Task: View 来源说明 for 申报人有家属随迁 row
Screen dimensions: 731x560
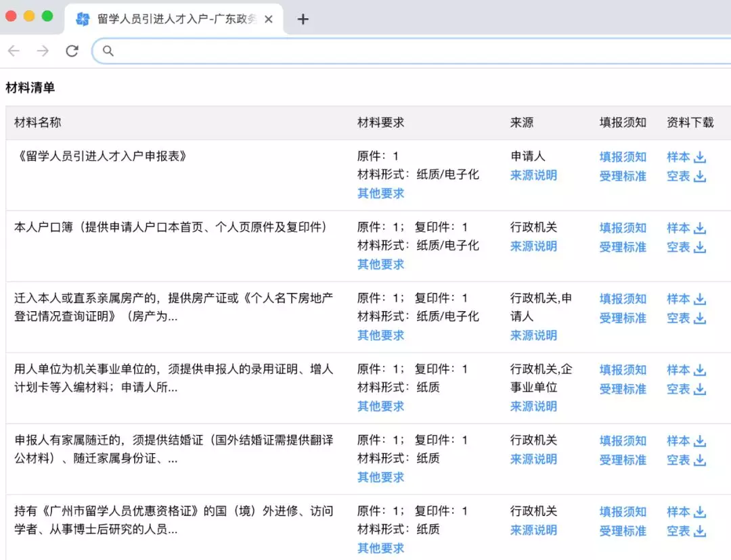Action: tap(533, 459)
